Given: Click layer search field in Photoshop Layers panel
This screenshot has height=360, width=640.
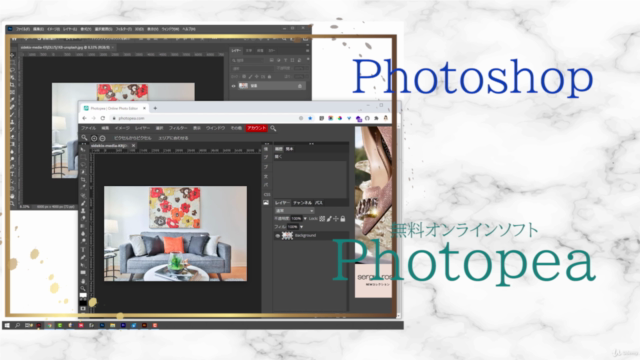Looking at the screenshot, I should pyautogui.click(x=247, y=60).
